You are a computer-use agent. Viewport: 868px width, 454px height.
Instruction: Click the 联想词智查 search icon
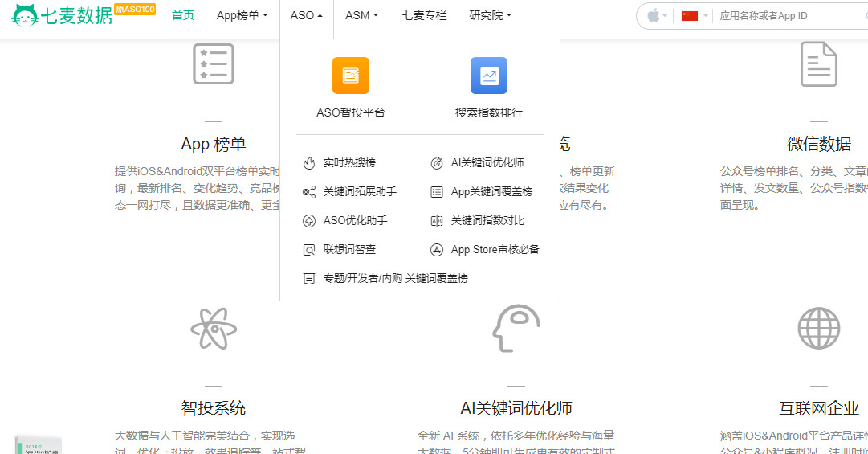click(x=309, y=250)
